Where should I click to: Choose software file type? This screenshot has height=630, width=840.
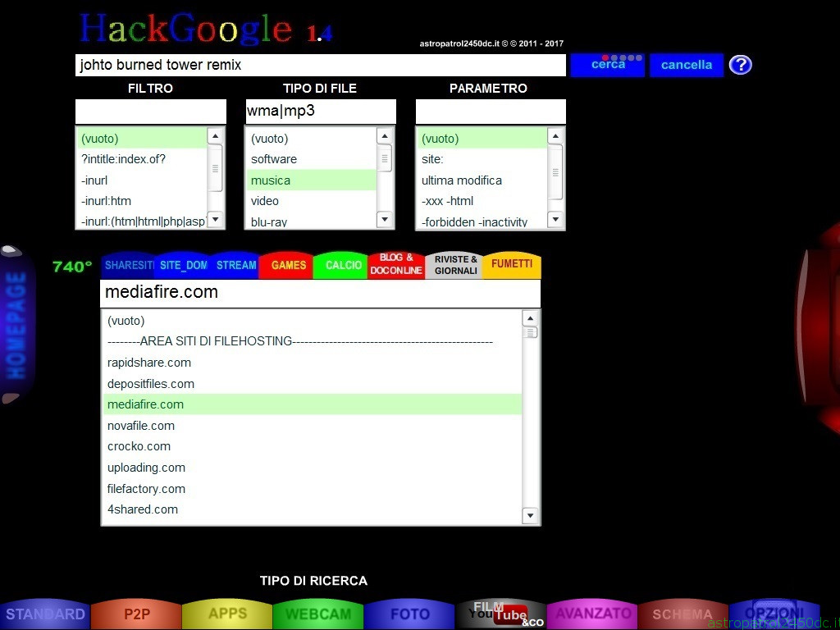312,159
